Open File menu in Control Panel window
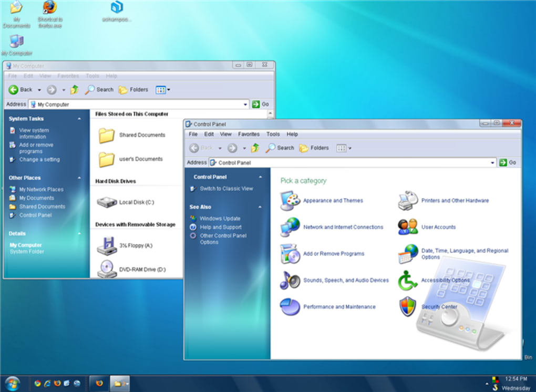Viewport: 536px width, 392px height. pyautogui.click(x=193, y=135)
